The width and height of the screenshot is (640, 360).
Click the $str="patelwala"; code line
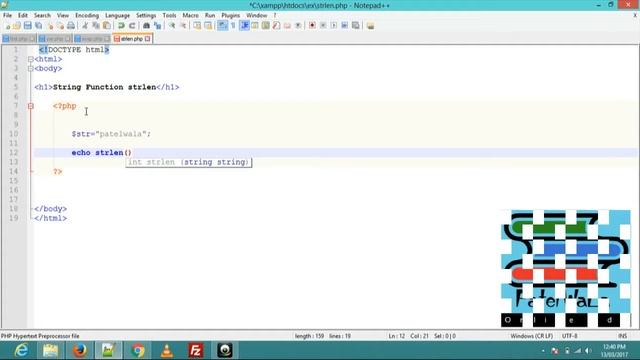[111, 134]
